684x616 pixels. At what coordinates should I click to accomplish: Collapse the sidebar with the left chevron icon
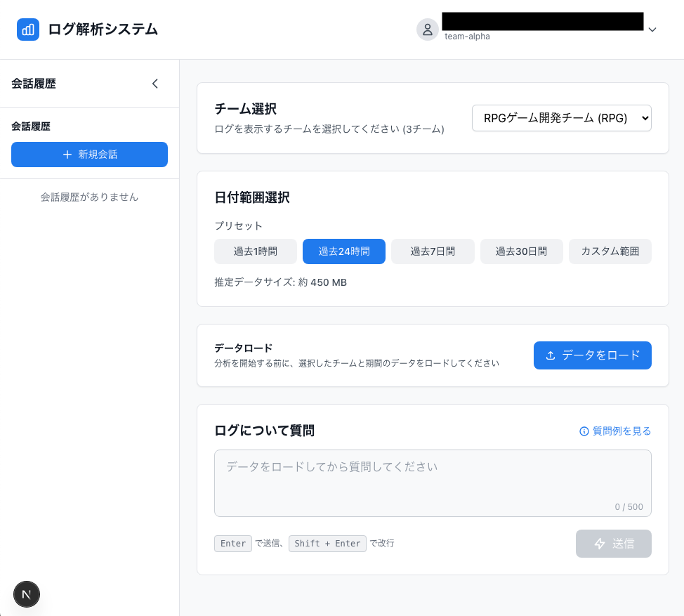tap(155, 83)
